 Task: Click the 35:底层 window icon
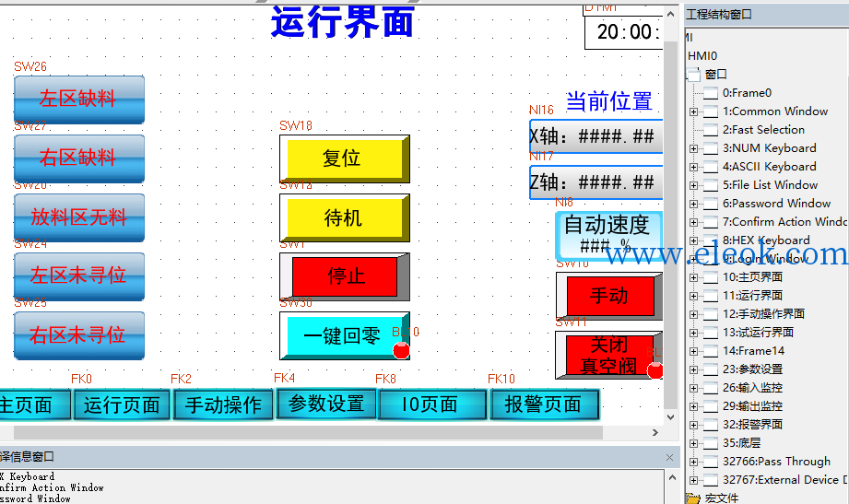click(711, 443)
